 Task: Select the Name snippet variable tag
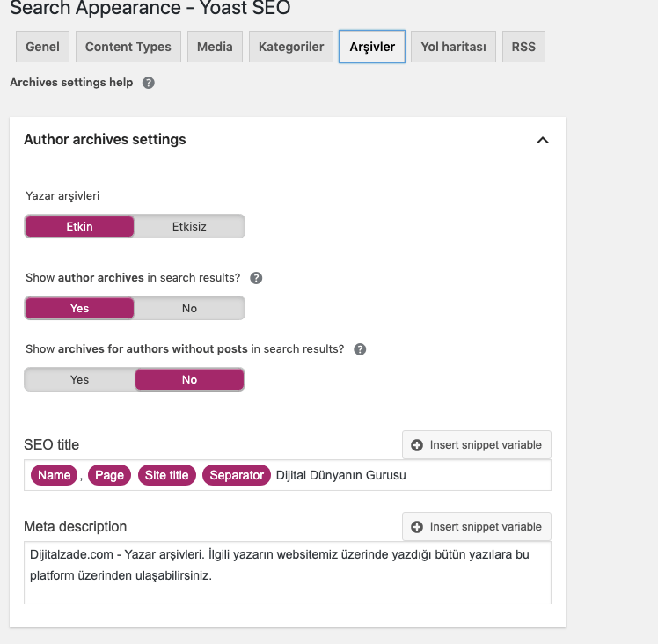[55, 475]
